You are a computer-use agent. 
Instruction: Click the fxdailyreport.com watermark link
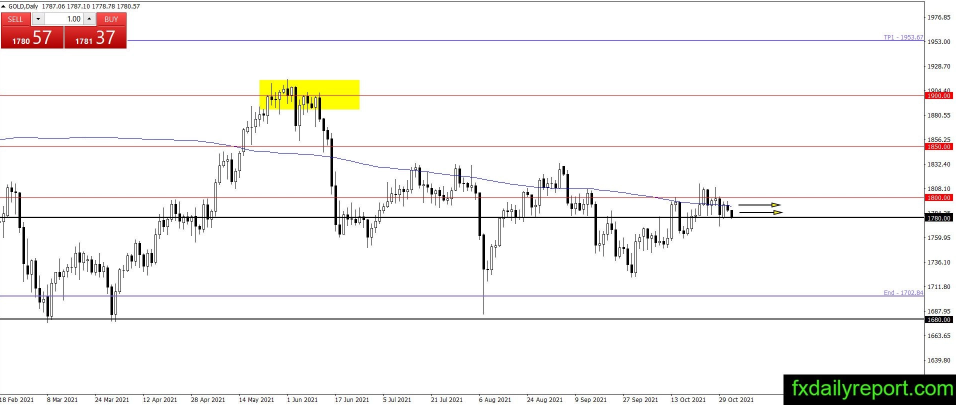(x=867, y=387)
